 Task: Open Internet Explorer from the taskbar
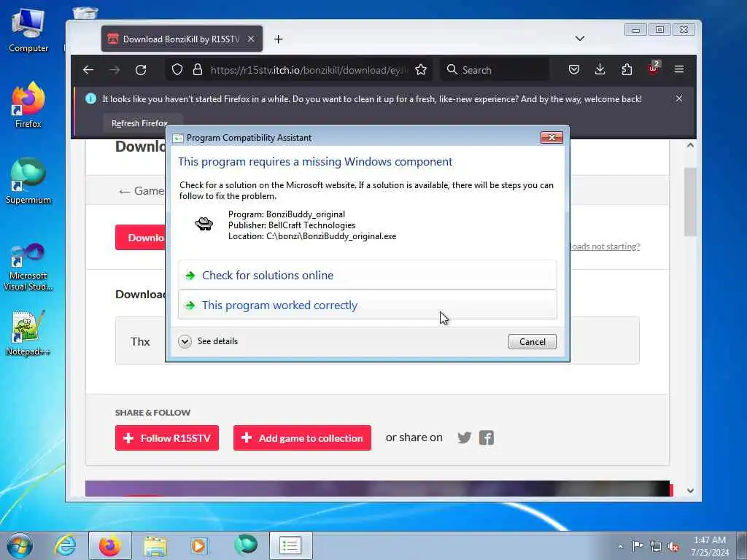tap(65, 545)
